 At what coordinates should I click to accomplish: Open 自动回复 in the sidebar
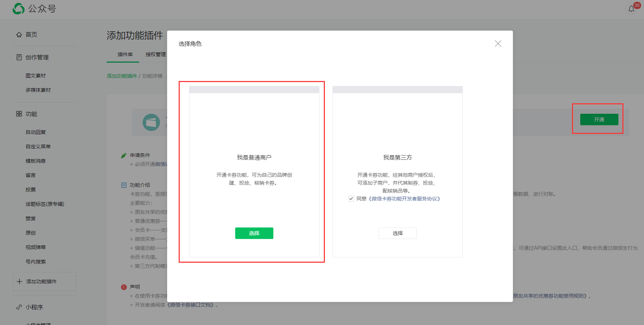point(36,132)
